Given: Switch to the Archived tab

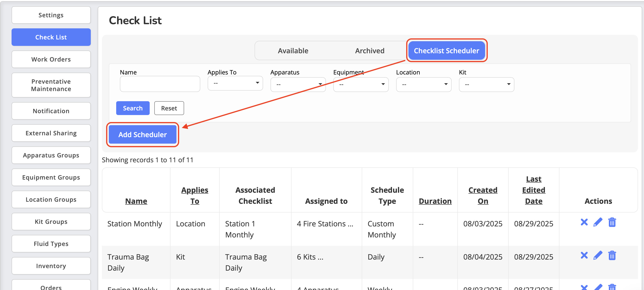Looking at the screenshot, I should point(370,51).
